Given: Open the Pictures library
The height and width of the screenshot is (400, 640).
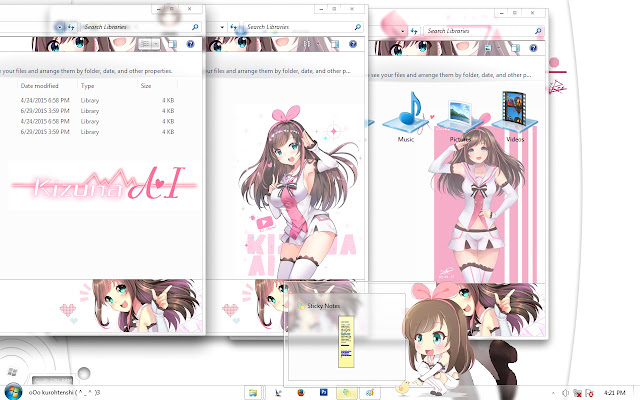Looking at the screenshot, I should (460, 121).
